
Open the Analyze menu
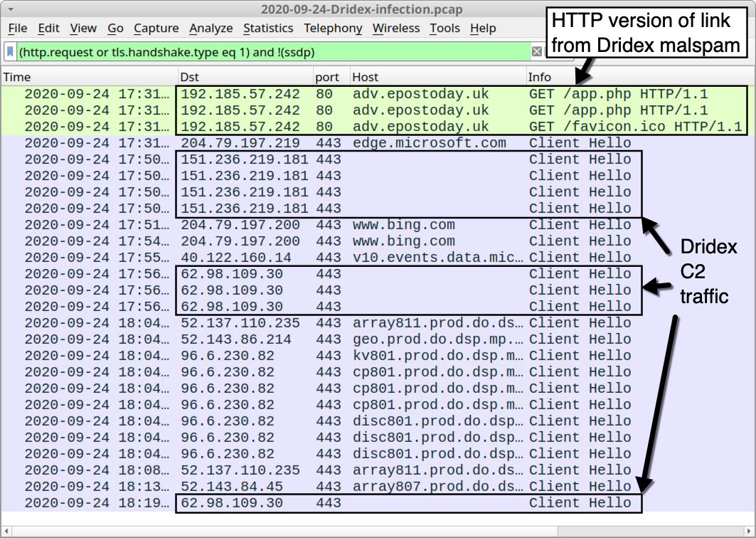[211, 28]
